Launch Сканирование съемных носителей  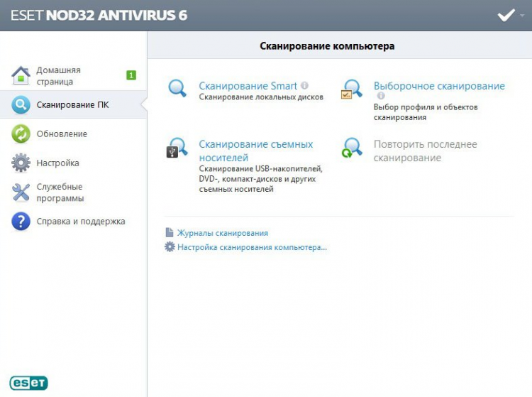(x=256, y=151)
